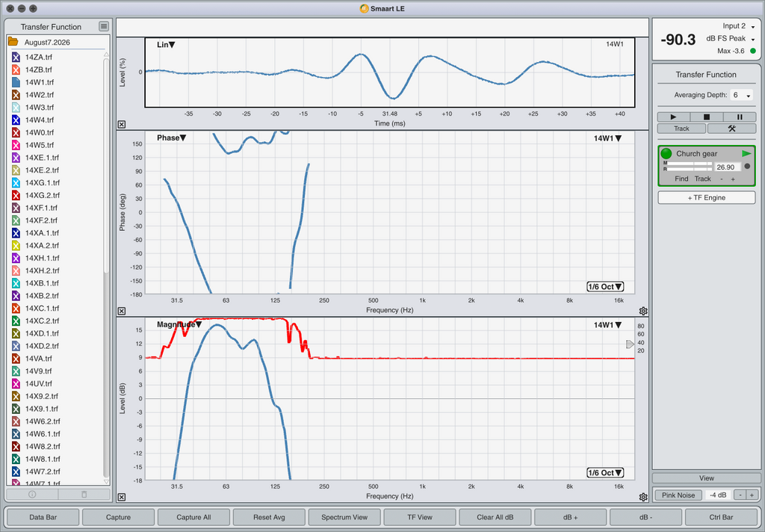Click the trace icon for 14ZA.trf

16,57
